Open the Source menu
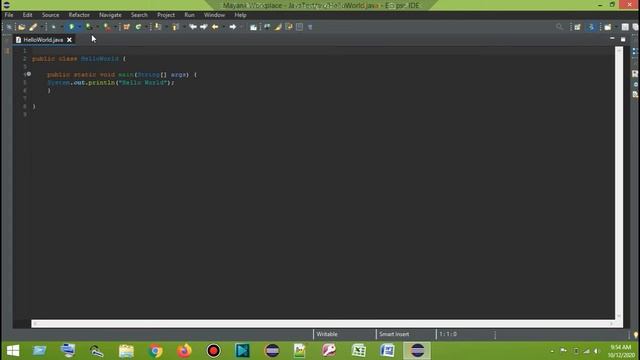640x360 pixels. coord(50,15)
